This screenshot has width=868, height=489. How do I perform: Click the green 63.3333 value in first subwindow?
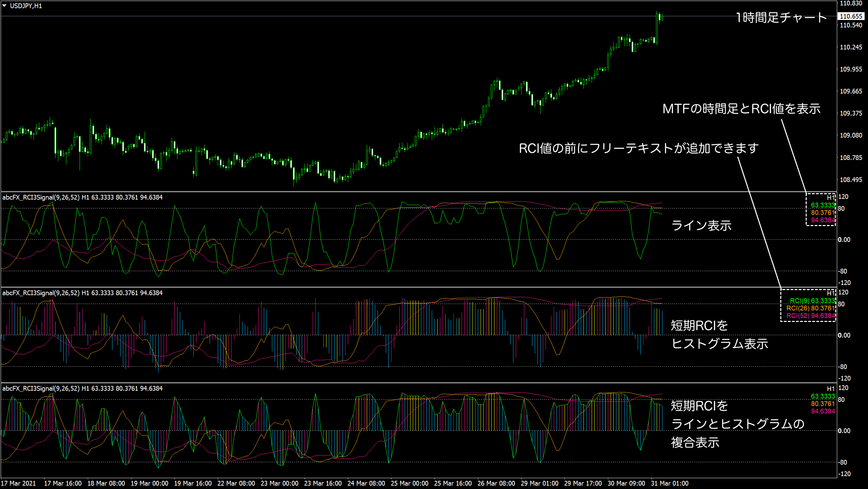tap(823, 205)
